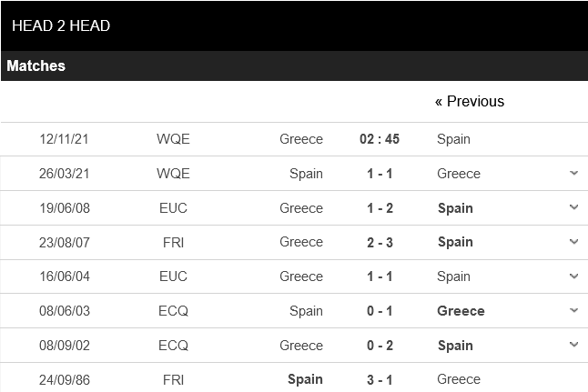Click the 0 - 2 score result
588x392 pixels.
pos(380,346)
